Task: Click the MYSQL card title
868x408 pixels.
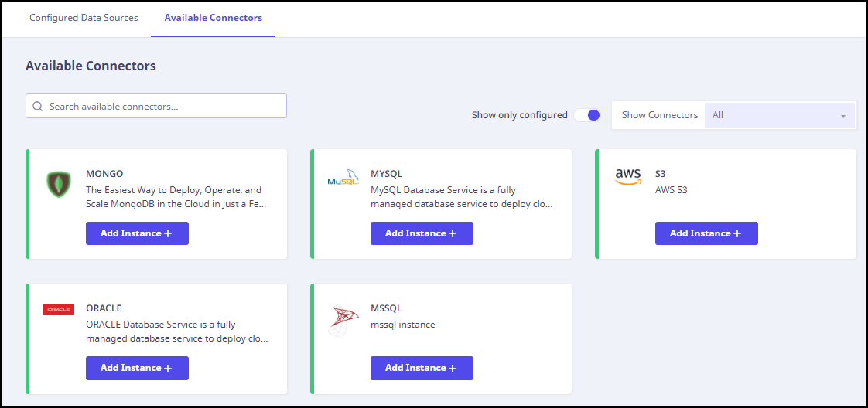Action: (x=386, y=174)
